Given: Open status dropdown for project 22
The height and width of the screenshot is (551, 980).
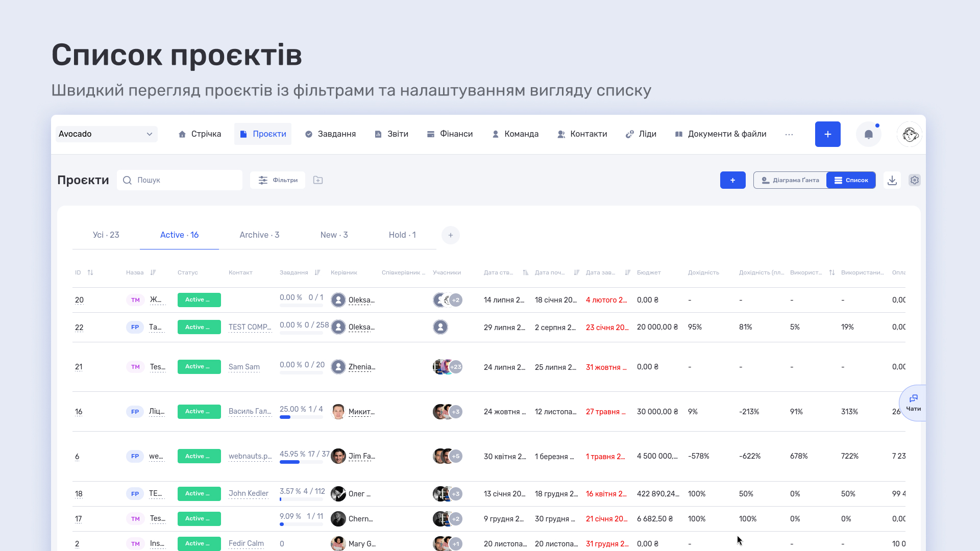Looking at the screenshot, I should 199,327.
